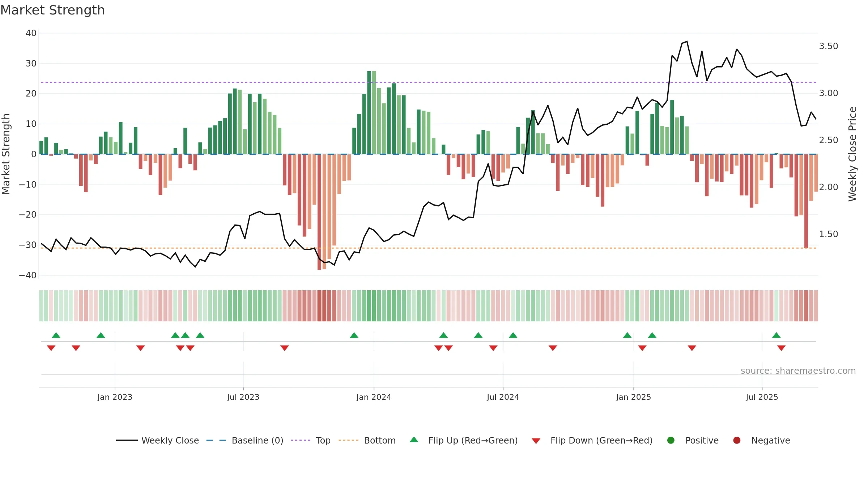Toggle the Negative legend entry
Viewport: 868px width, 488px height.
[x=761, y=440]
